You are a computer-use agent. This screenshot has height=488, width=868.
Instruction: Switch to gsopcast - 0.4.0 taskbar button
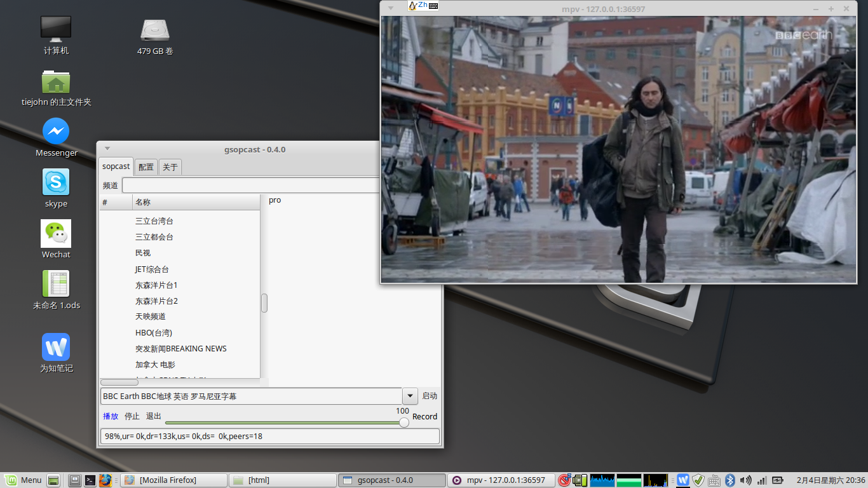coord(392,480)
